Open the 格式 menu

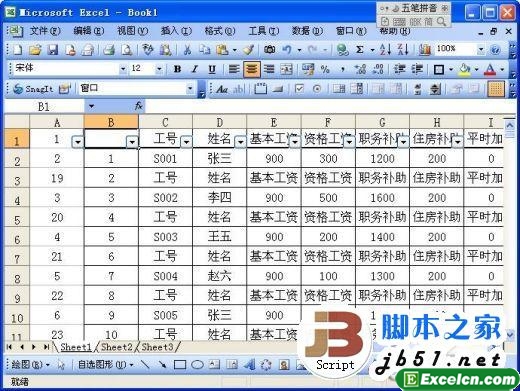pos(220,31)
